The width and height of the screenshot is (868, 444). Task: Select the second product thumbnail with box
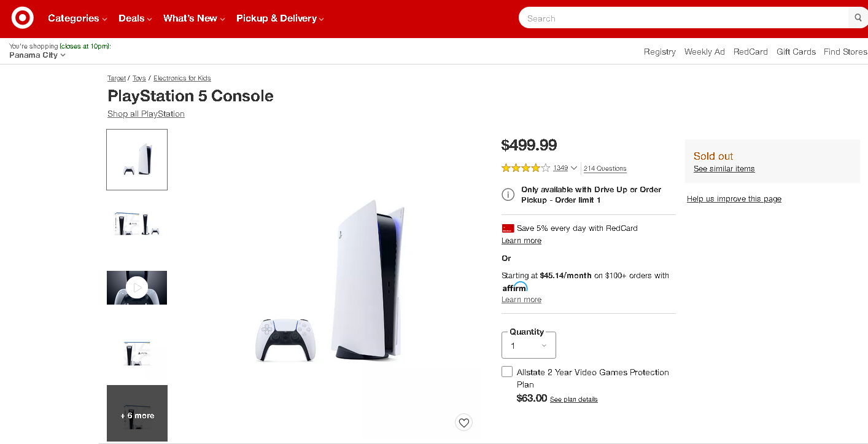137,224
